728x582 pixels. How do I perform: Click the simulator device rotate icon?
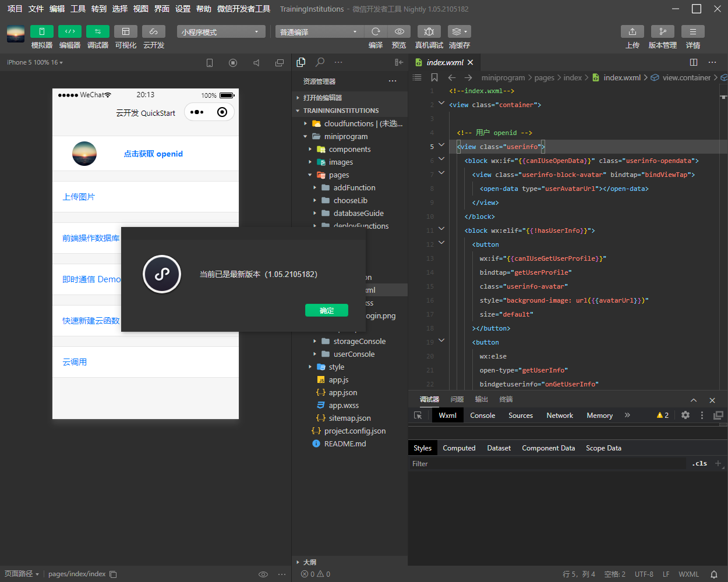[210, 63]
